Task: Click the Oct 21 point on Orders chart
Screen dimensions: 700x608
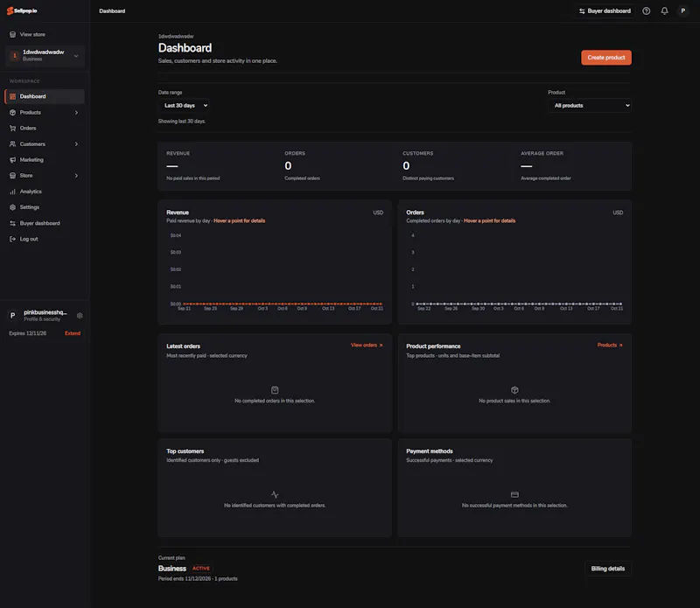Action: click(x=620, y=304)
